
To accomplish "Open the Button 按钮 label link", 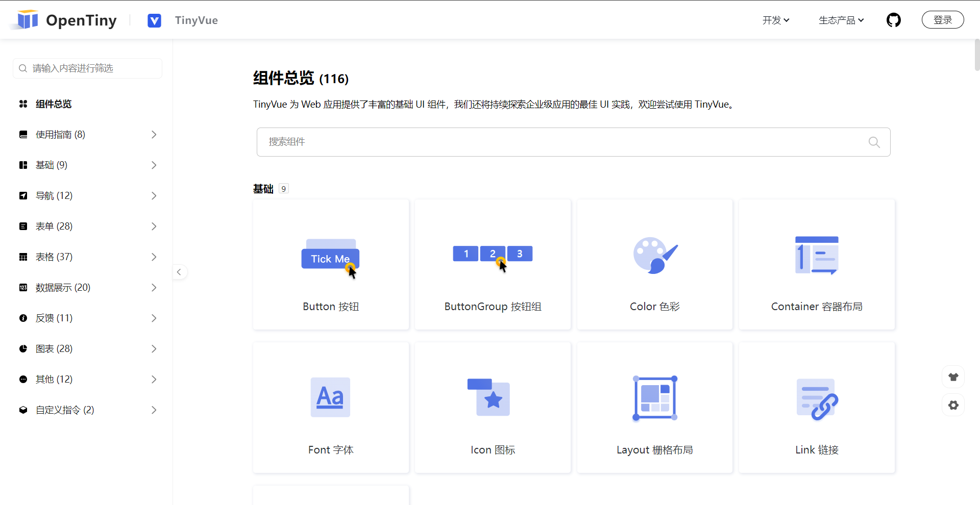I will [331, 307].
